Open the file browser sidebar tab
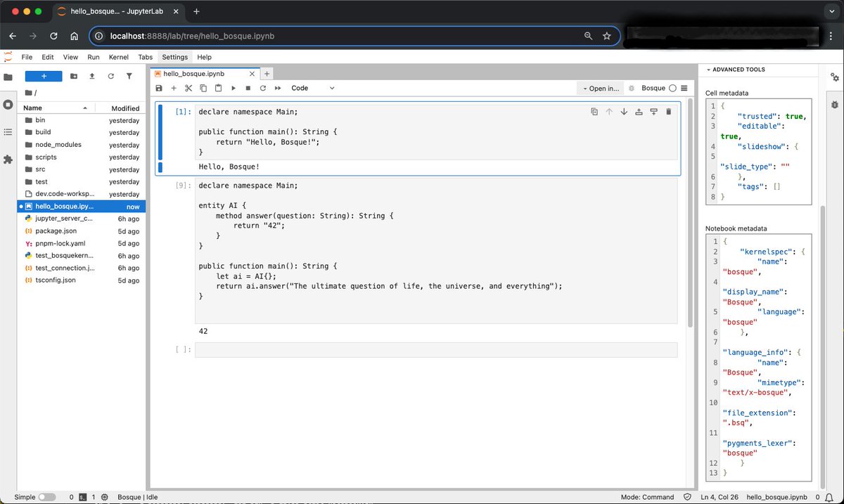The height and width of the screenshot is (504, 844). tap(8, 77)
